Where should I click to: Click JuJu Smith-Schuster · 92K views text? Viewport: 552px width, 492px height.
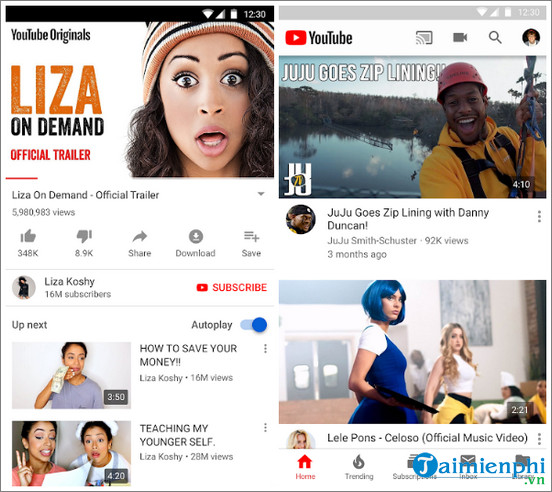(398, 241)
